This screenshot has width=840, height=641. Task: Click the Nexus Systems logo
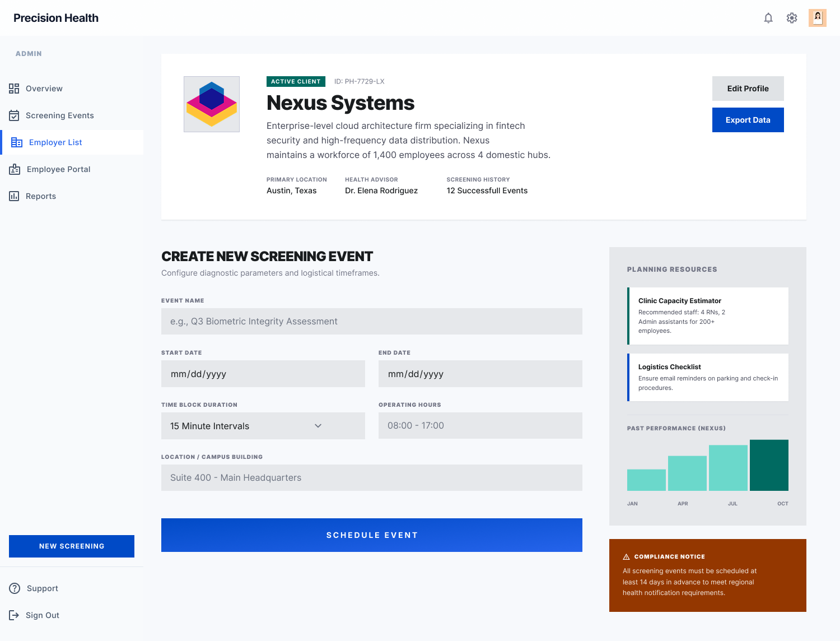click(212, 104)
